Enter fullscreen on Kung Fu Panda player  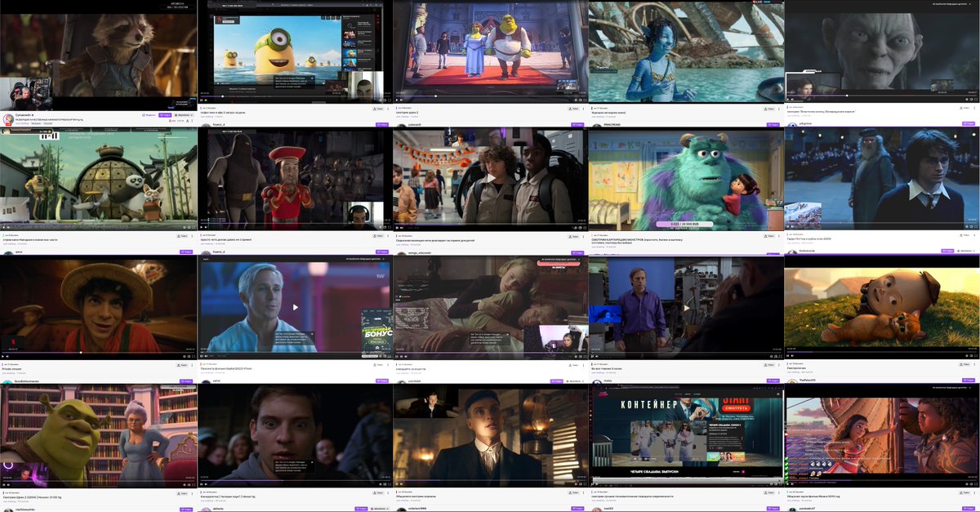coord(194,227)
